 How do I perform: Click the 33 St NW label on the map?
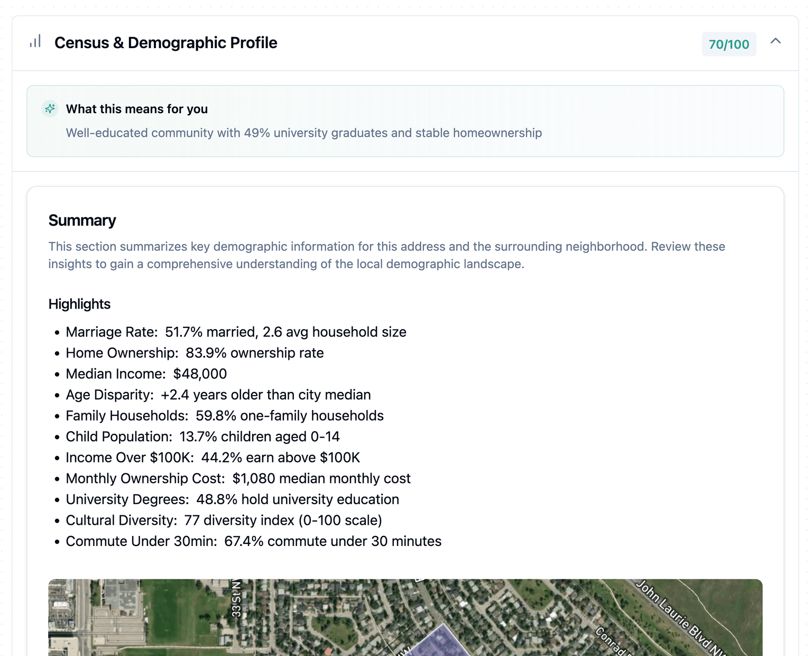pos(236,599)
